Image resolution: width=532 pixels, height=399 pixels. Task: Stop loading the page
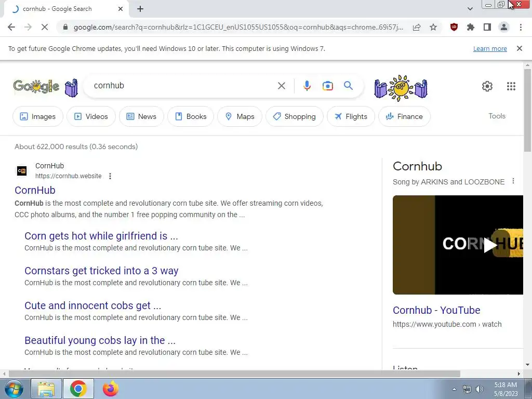[x=45, y=27]
